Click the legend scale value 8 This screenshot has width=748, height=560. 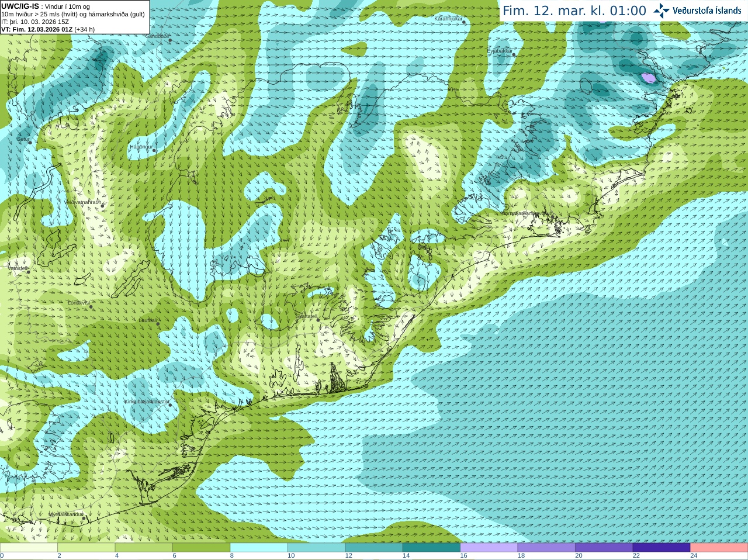232,556
